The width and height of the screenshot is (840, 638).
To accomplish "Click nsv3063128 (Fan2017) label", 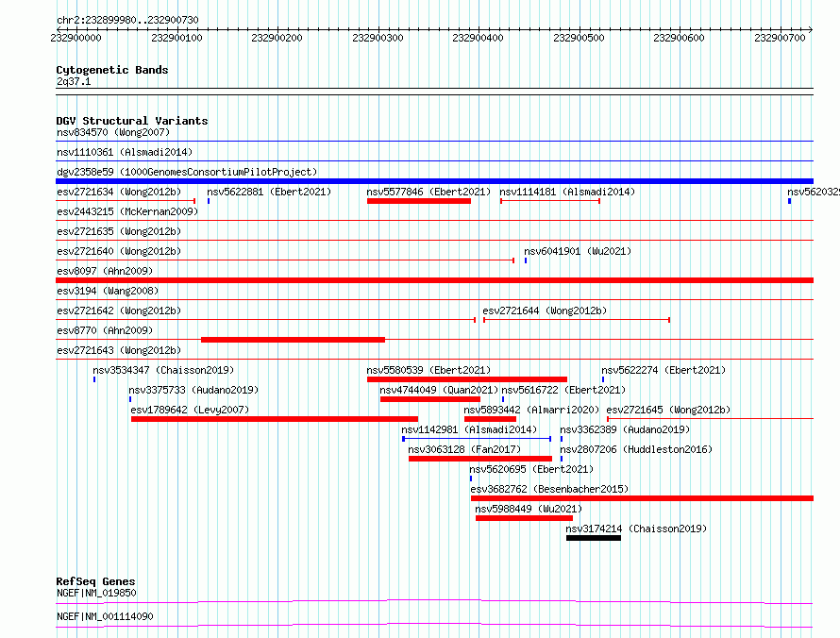I will (x=464, y=449).
